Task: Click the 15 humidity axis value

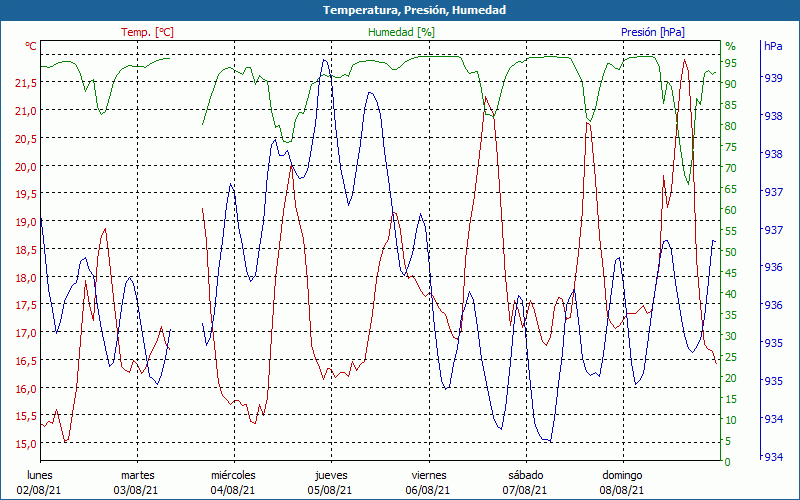Action: (731, 399)
